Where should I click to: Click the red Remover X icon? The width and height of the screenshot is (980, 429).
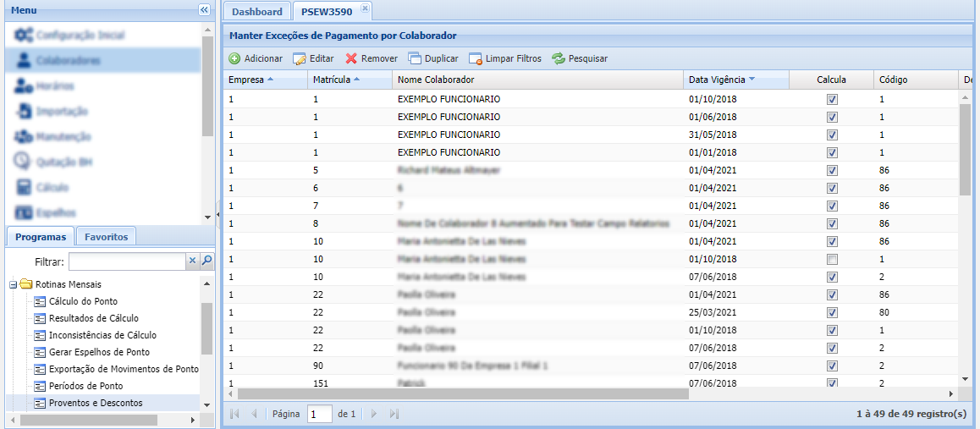(x=351, y=59)
